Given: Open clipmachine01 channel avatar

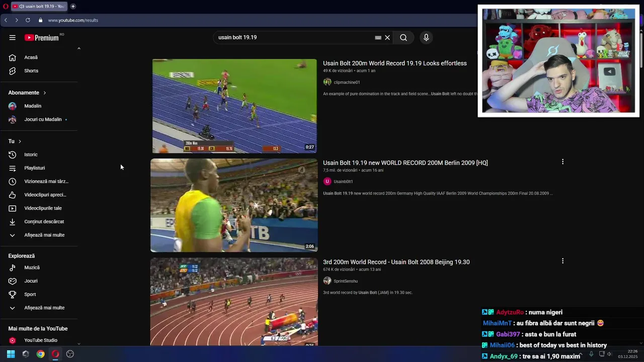Looking at the screenshot, I should tap(327, 82).
